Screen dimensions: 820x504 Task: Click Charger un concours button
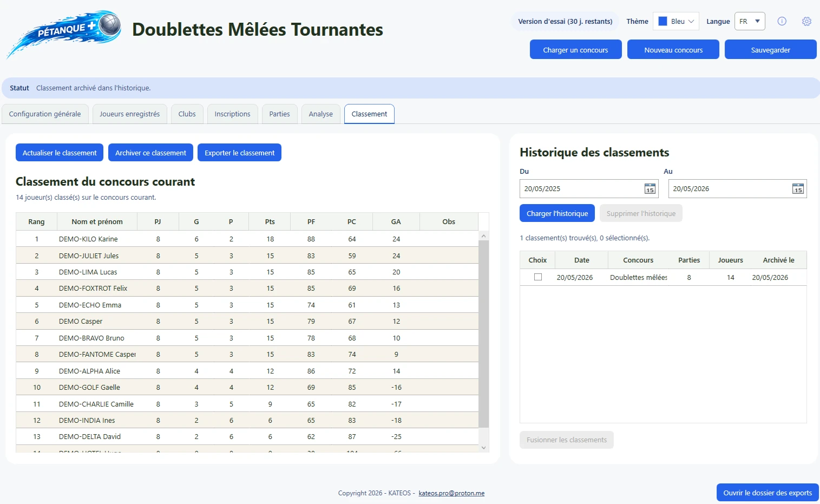[x=576, y=49]
